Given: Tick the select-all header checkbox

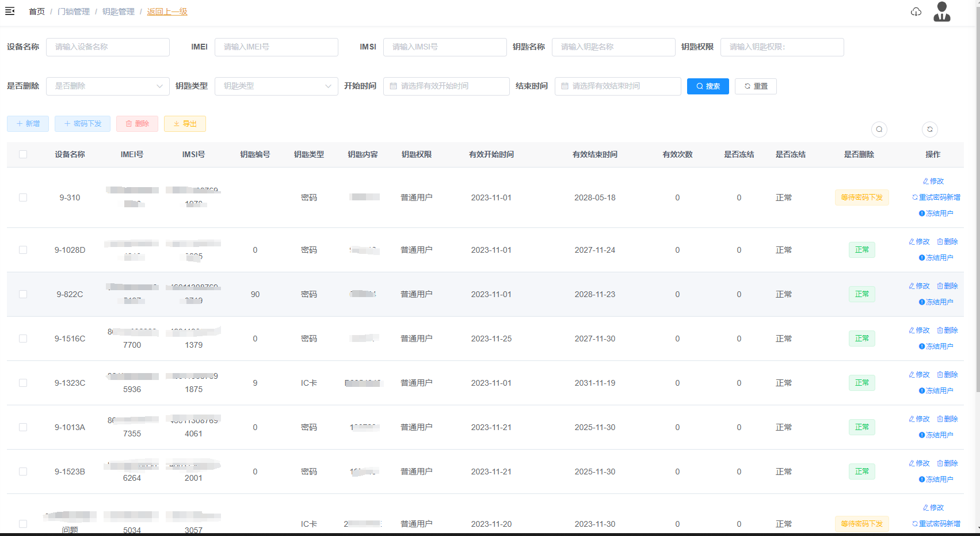Looking at the screenshot, I should coord(23,154).
